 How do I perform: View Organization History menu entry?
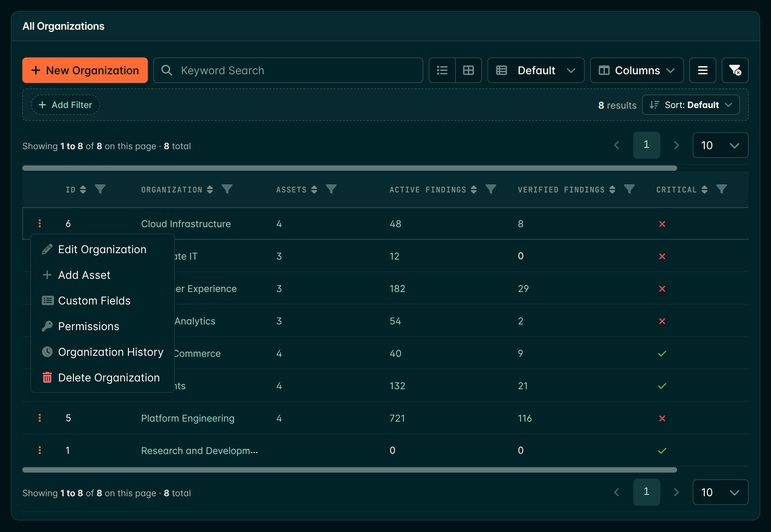(x=103, y=352)
